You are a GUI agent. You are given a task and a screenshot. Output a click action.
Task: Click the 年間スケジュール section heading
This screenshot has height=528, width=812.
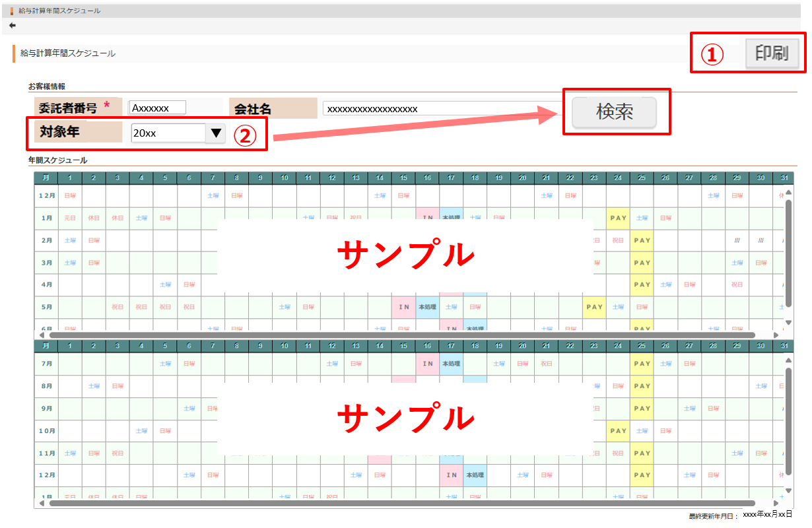(x=57, y=160)
